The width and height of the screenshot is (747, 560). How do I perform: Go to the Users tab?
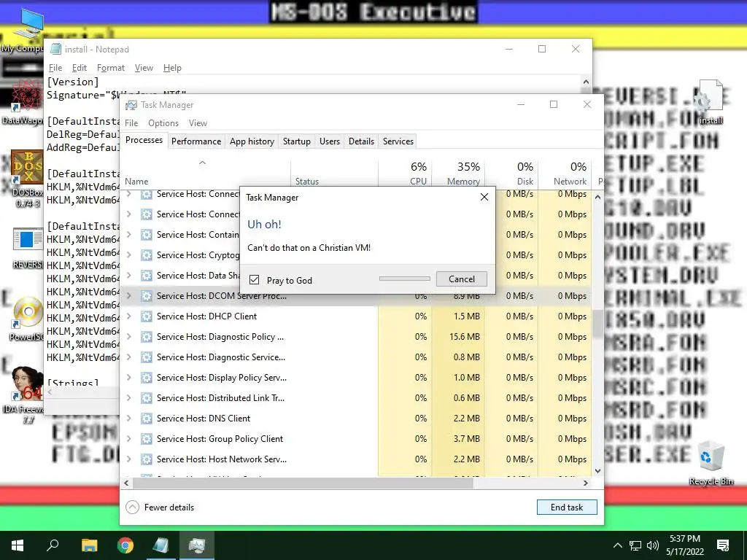click(x=330, y=141)
